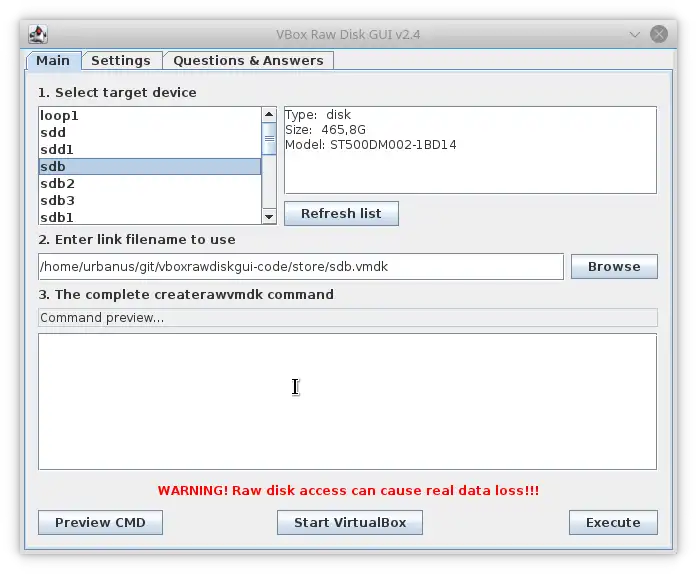697x574 pixels.
Task: Select sdd1 in the device list
Action: pyautogui.click(x=150, y=149)
